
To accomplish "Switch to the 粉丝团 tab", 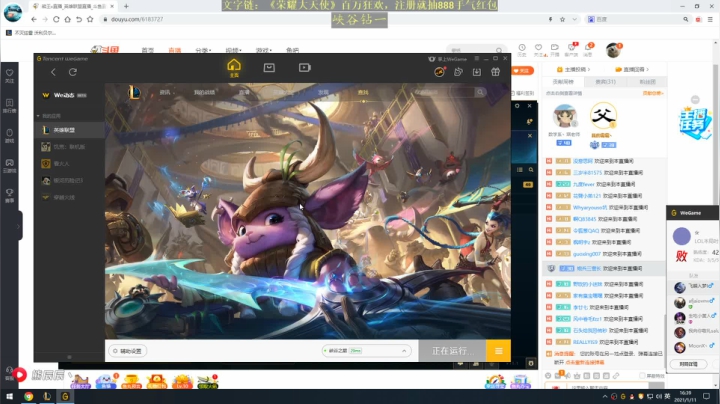I will pos(647,82).
